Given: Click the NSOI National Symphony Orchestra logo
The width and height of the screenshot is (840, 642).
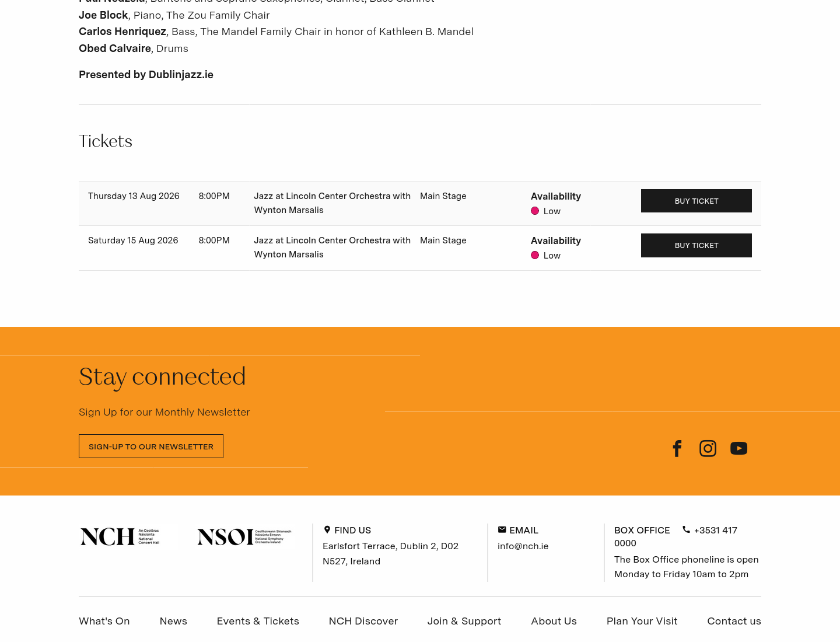Looking at the screenshot, I should coord(244,536).
